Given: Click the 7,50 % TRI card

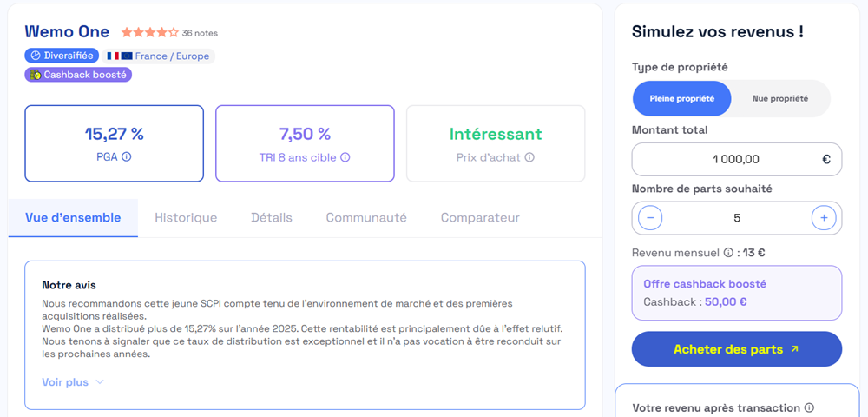Looking at the screenshot, I should coord(305,143).
